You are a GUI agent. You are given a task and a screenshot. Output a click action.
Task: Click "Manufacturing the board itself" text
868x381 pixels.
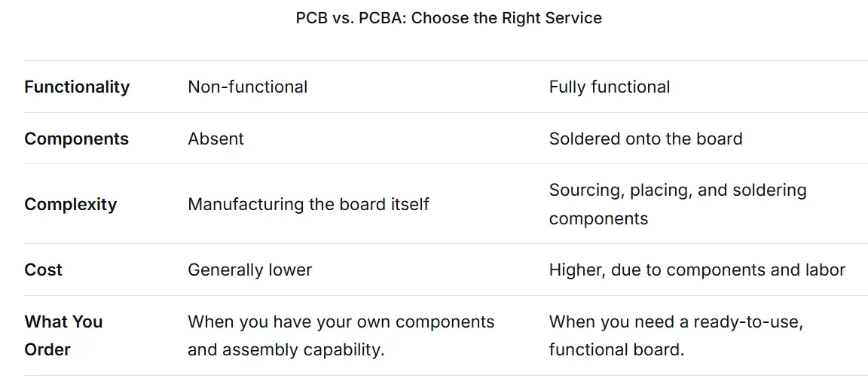pyautogui.click(x=308, y=204)
